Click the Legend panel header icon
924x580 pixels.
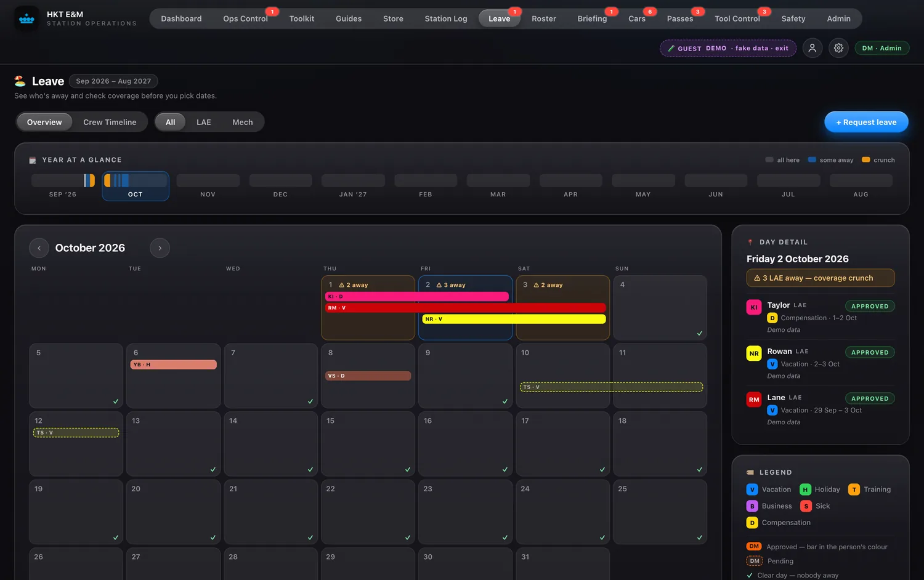point(750,472)
